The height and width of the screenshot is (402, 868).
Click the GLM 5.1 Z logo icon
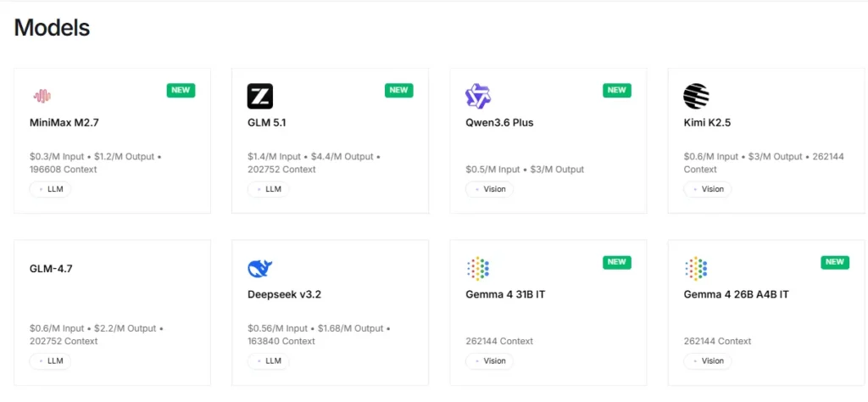pos(260,96)
